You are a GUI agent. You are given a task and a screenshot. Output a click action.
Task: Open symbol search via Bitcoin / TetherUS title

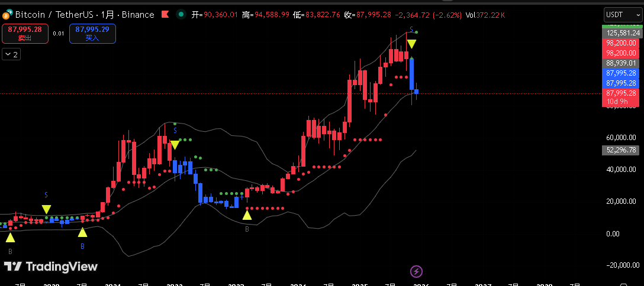pos(85,15)
